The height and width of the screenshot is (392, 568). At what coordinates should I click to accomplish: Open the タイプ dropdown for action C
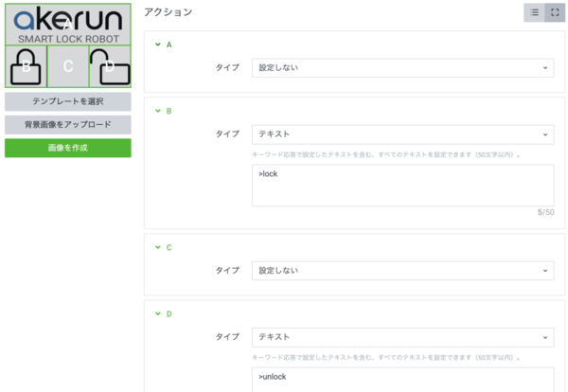[x=403, y=271]
